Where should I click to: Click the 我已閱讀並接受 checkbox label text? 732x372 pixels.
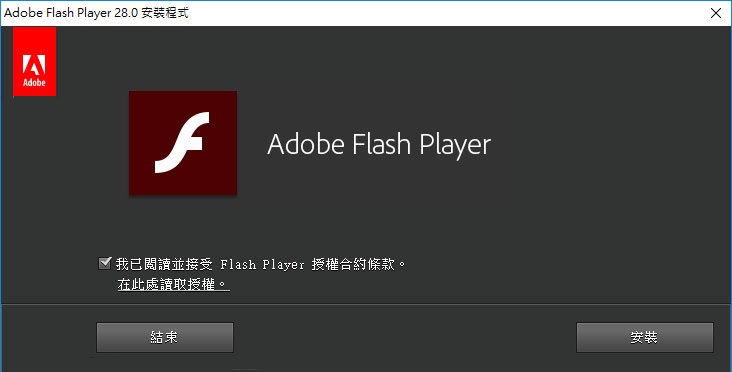[x=164, y=264]
